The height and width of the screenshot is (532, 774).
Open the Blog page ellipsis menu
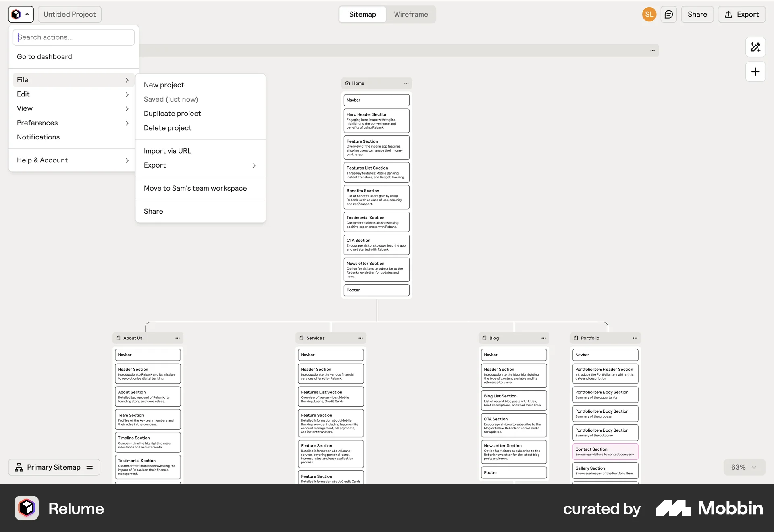543,338
